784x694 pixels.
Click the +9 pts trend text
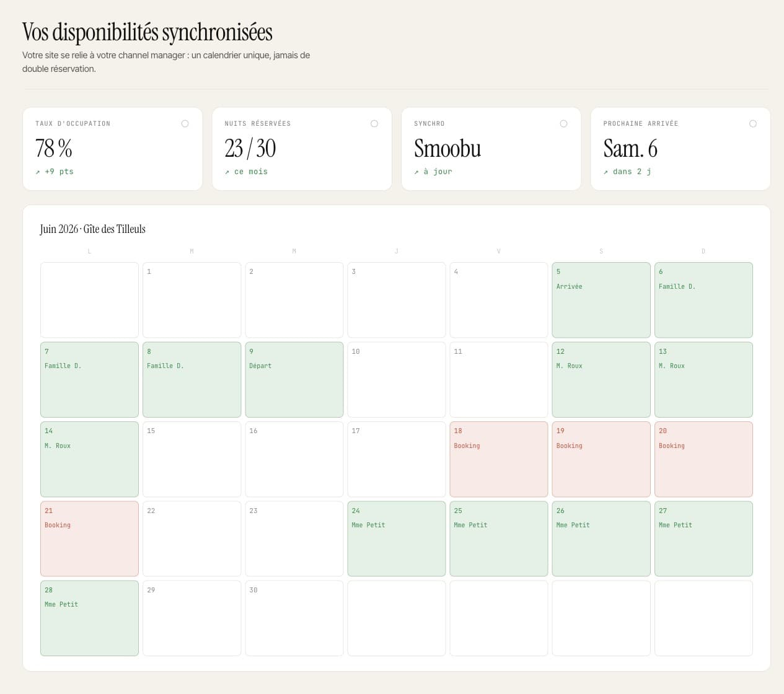click(59, 172)
